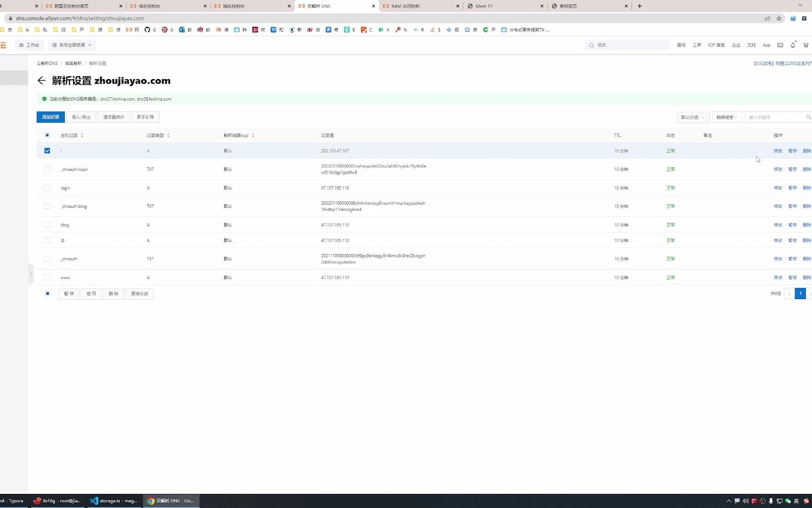The image size is (812, 508).
Task: Open VS Code storage.ts taskbar item
Action: (114, 501)
